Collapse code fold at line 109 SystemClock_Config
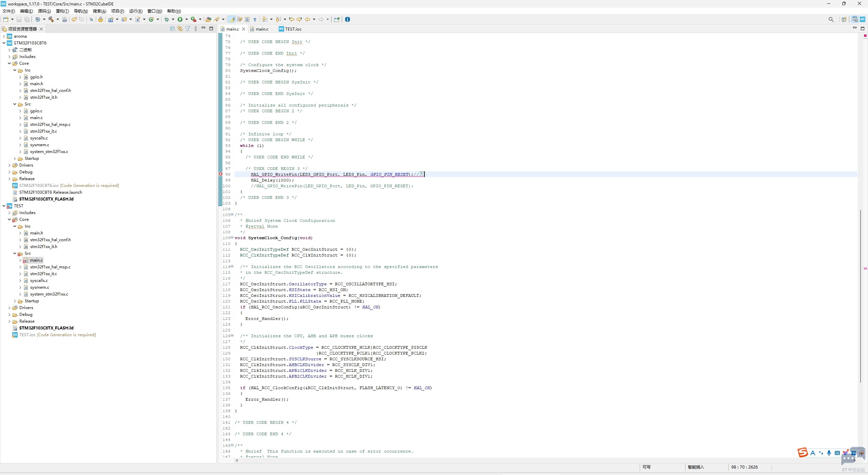Screen dimensions: 868x475 pyautogui.click(x=232, y=237)
